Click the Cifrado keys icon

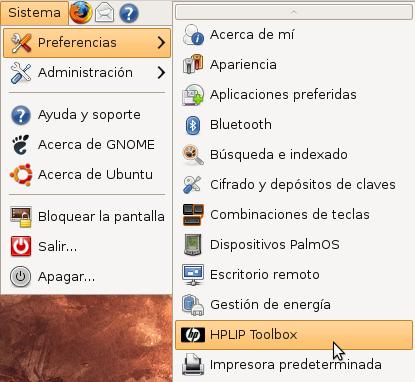[193, 185]
